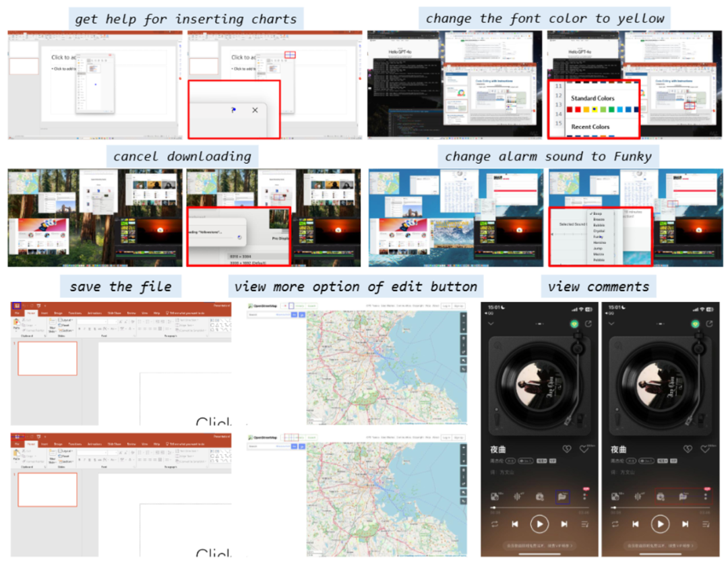Viewport: 728px width, 564px height.
Task: Pick yellow from the Standard Colors swatches
Action: (595, 109)
